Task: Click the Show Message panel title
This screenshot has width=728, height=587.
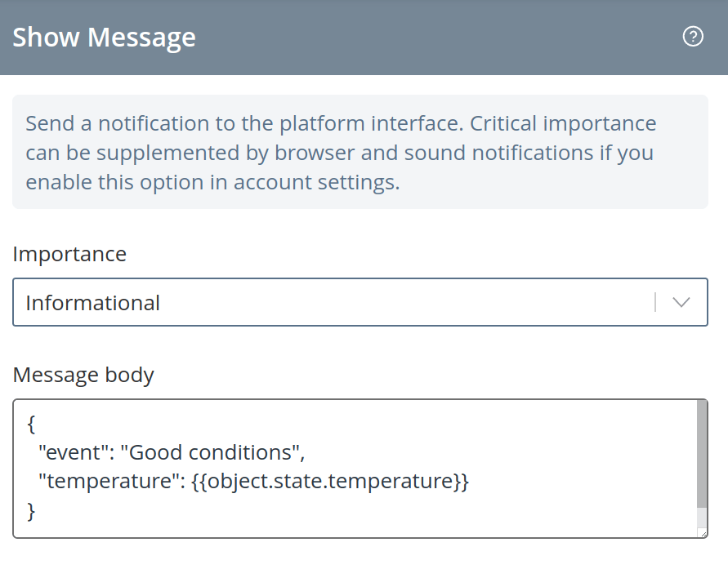Action: 104,37
